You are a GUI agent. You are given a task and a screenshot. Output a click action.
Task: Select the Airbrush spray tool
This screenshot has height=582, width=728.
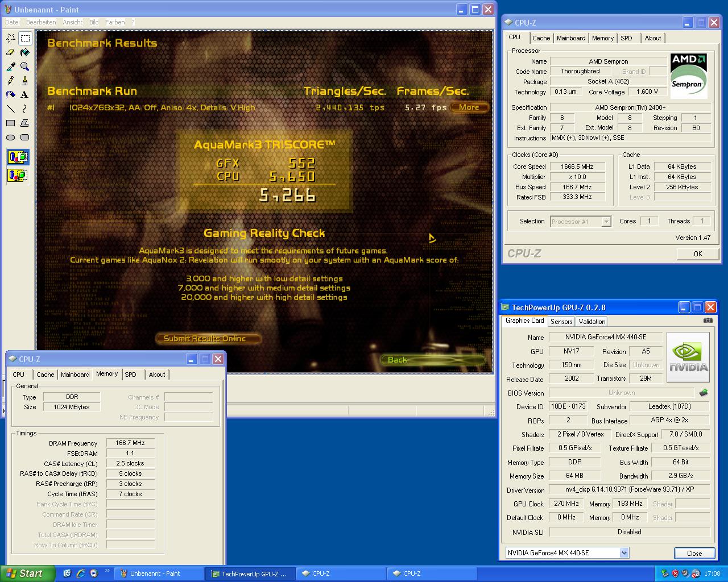[11, 95]
